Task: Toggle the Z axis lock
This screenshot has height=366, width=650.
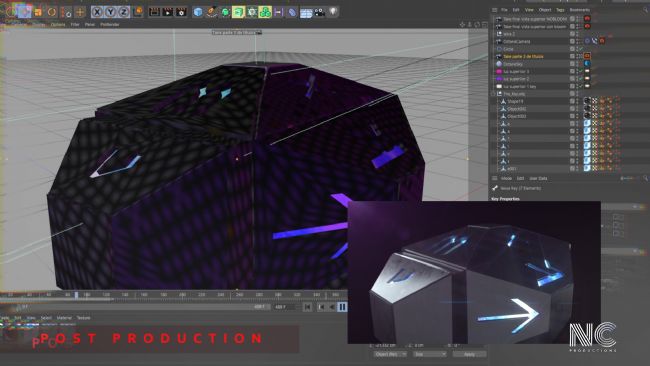Action: point(124,12)
